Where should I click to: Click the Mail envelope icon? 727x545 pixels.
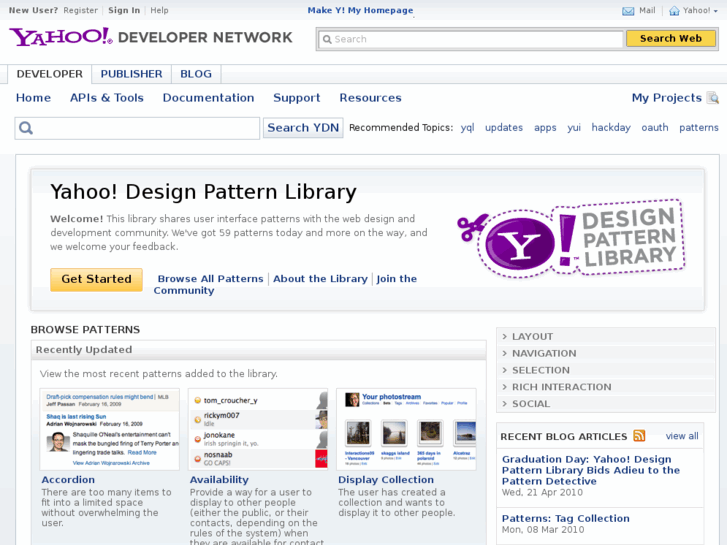pyautogui.click(x=628, y=11)
